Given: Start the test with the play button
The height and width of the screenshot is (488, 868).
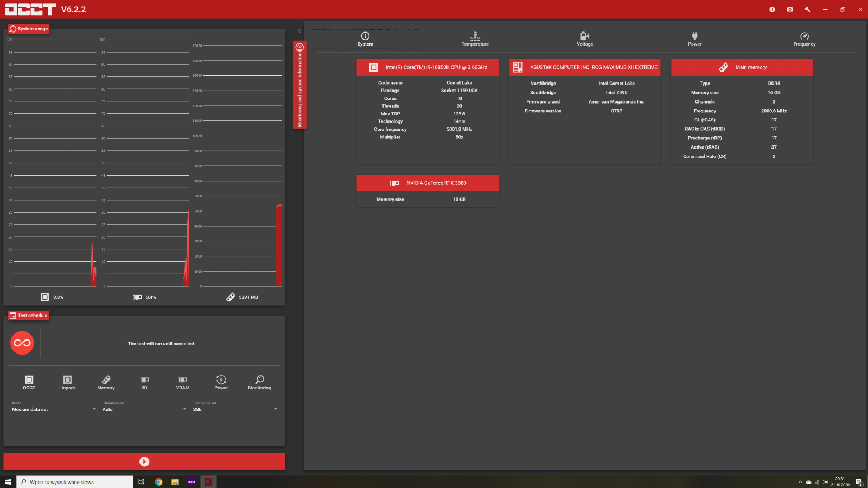Looking at the screenshot, I should pyautogui.click(x=144, y=461).
